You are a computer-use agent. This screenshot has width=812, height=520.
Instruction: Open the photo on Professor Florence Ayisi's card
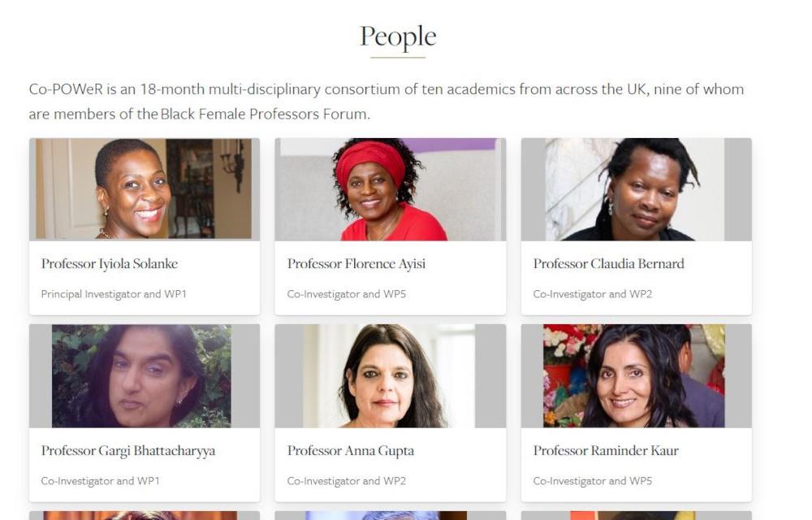pyautogui.click(x=390, y=189)
